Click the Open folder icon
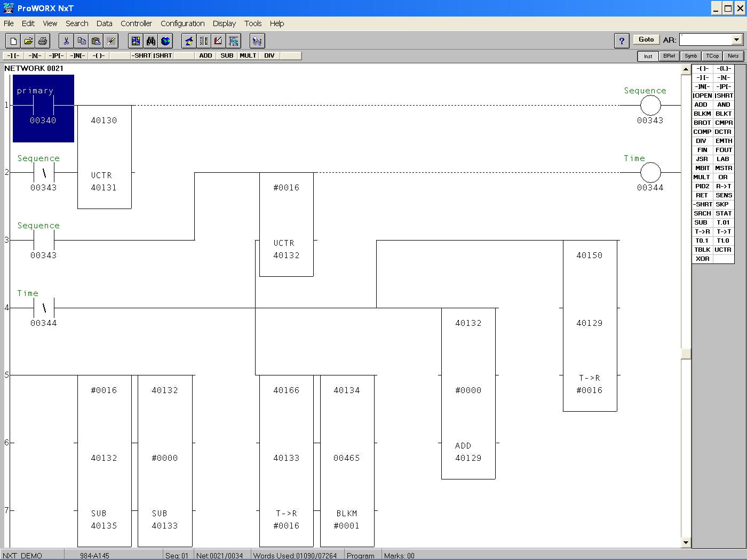The height and width of the screenshot is (560, 747). [x=28, y=41]
